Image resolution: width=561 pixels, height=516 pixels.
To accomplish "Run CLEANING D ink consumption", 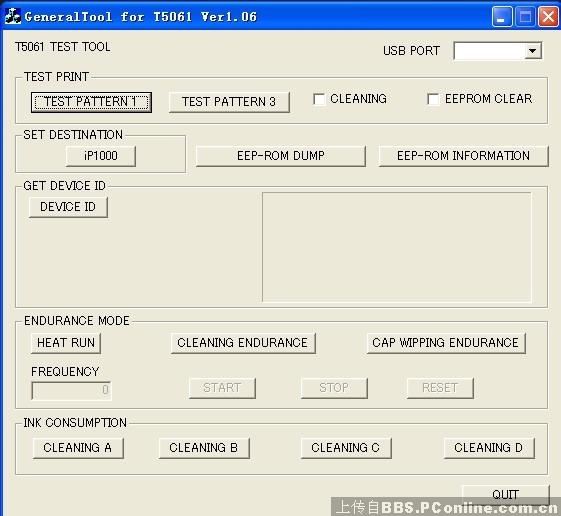I will pos(489,448).
